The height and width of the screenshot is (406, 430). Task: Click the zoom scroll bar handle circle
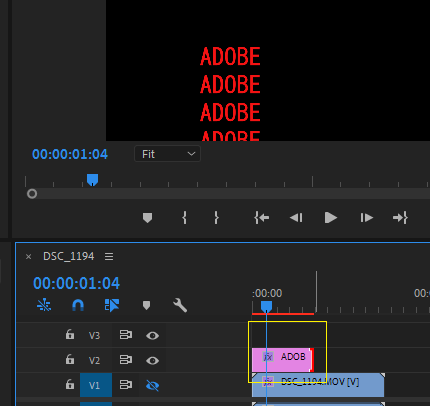(x=32, y=194)
